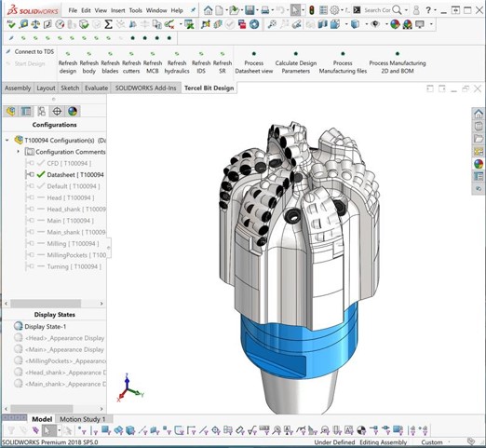The width and height of the screenshot is (486, 448).
Task: Toggle the Hide/Show Items eye icon
Action: pyautogui.click(x=375, y=24)
